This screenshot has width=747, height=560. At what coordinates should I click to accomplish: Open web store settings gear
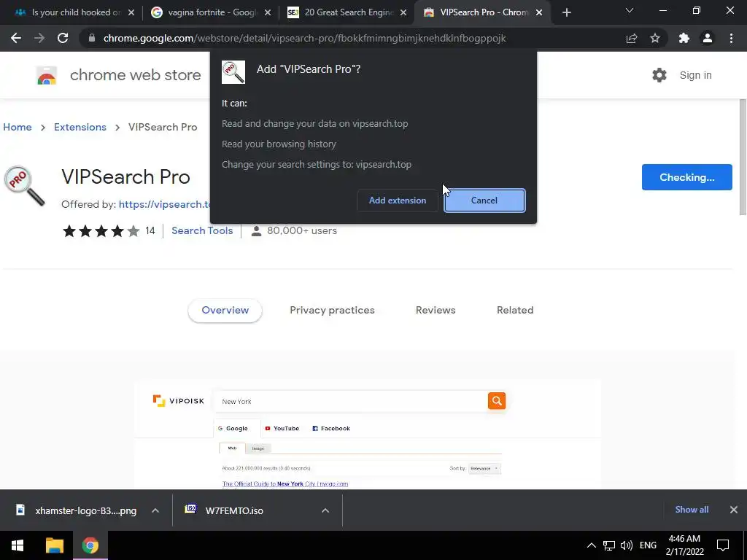[x=659, y=75]
